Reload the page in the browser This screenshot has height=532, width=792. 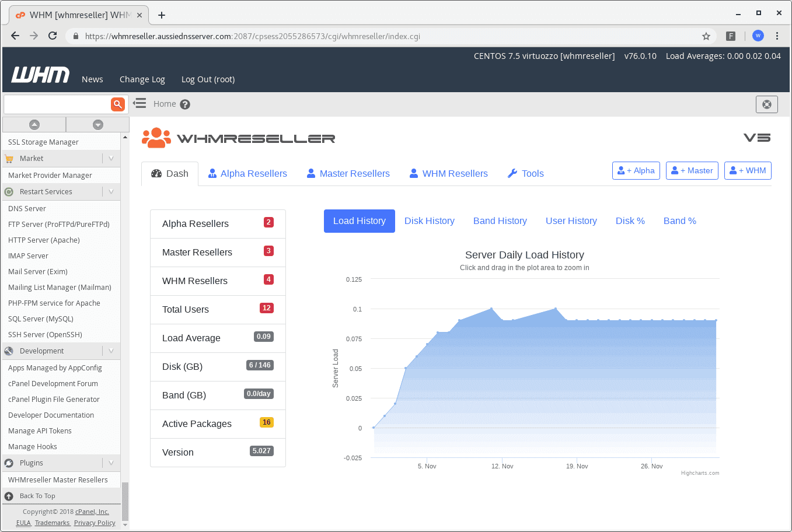tap(53, 36)
